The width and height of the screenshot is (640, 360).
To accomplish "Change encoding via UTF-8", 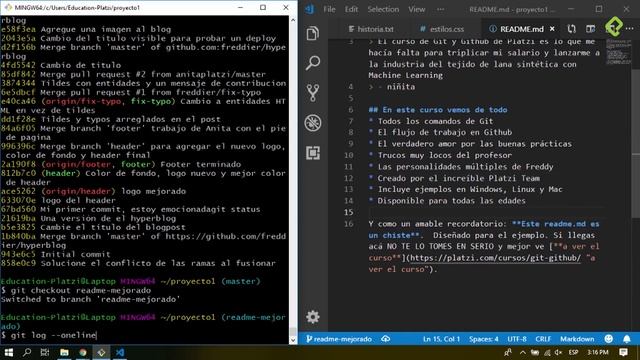I will click(x=517, y=339).
